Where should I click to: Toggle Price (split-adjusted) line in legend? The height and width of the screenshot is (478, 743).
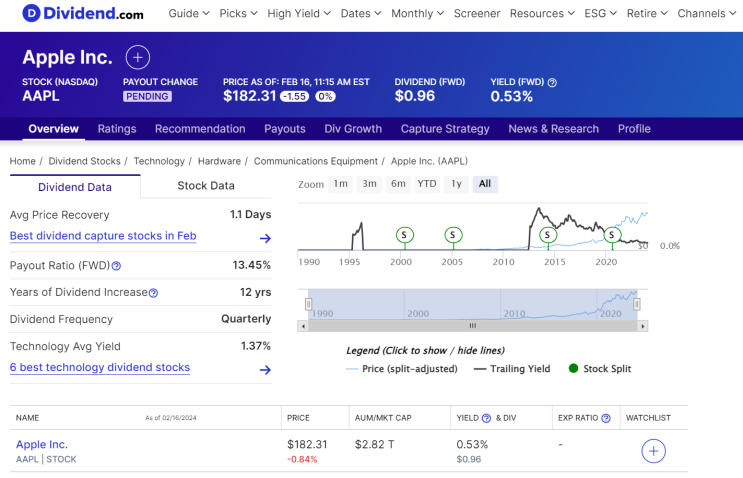(x=401, y=369)
